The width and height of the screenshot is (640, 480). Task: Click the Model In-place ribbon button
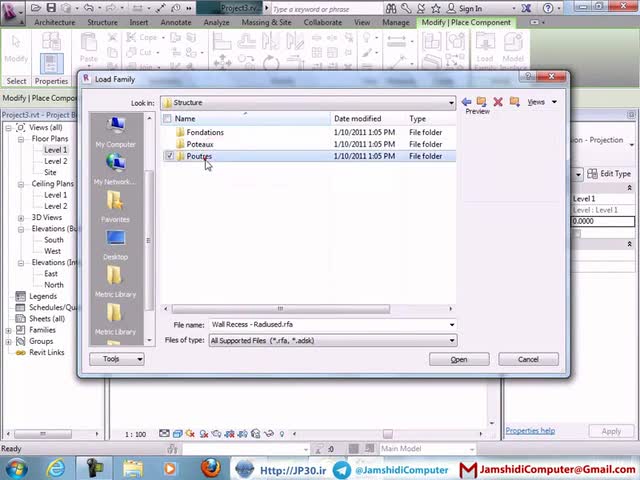[x=513, y=51]
